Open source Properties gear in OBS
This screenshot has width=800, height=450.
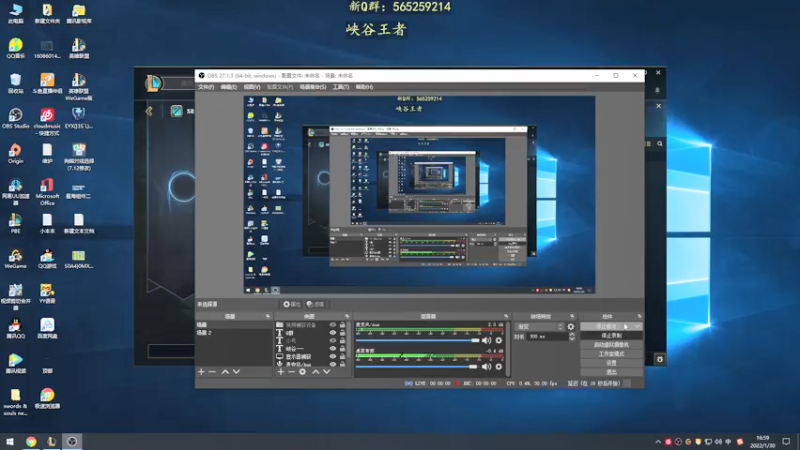click(291, 304)
